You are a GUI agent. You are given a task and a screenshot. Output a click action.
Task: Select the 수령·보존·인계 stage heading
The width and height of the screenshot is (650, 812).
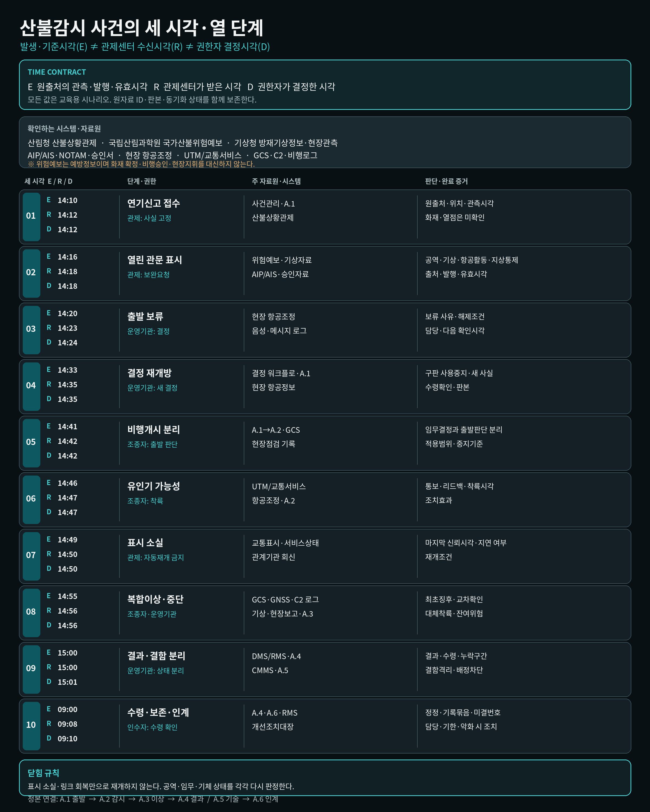[158, 712]
